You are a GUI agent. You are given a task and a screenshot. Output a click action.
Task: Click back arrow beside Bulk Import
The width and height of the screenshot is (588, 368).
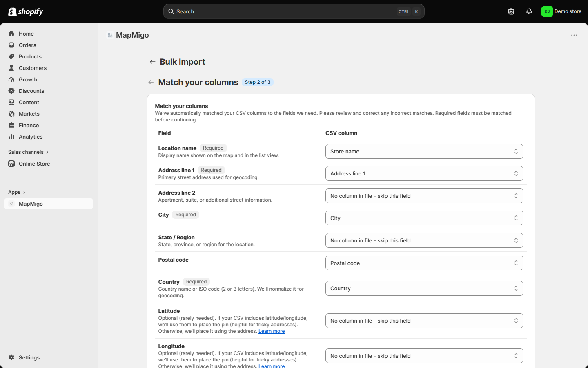tap(153, 62)
